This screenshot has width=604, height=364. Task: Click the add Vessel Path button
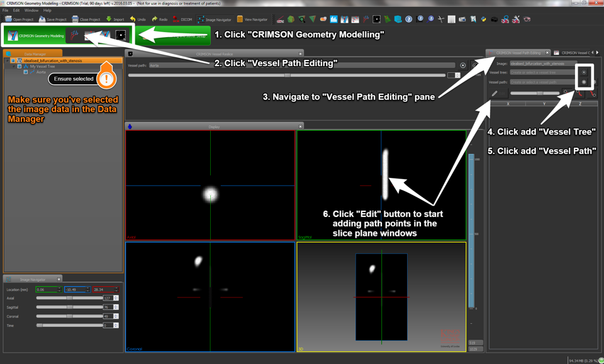click(x=584, y=82)
